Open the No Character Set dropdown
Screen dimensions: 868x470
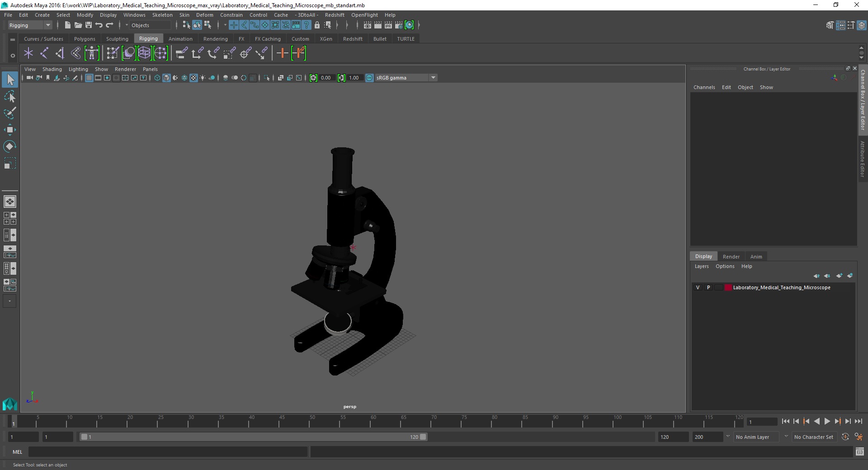pyautogui.click(x=814, y=437)
